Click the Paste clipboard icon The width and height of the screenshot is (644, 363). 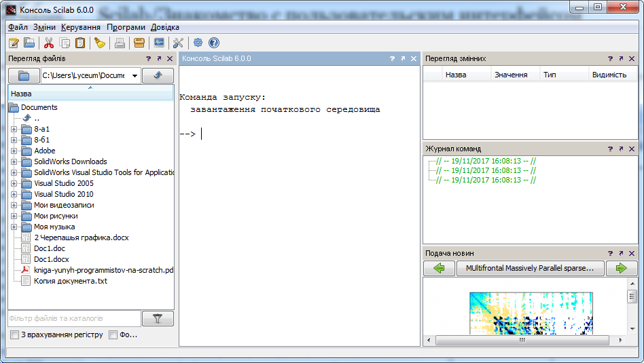click(80, 43)
